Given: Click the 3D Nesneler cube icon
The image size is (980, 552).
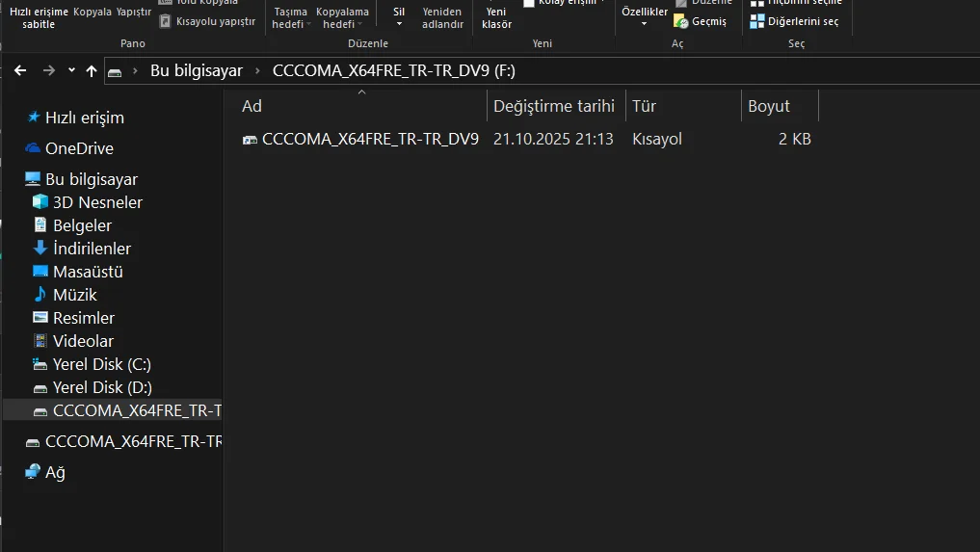Looking at the screenshot, I should 40,201.
